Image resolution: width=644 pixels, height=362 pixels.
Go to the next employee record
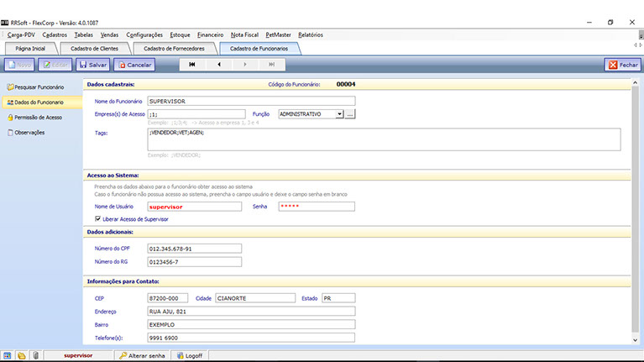tap(246, 65)
